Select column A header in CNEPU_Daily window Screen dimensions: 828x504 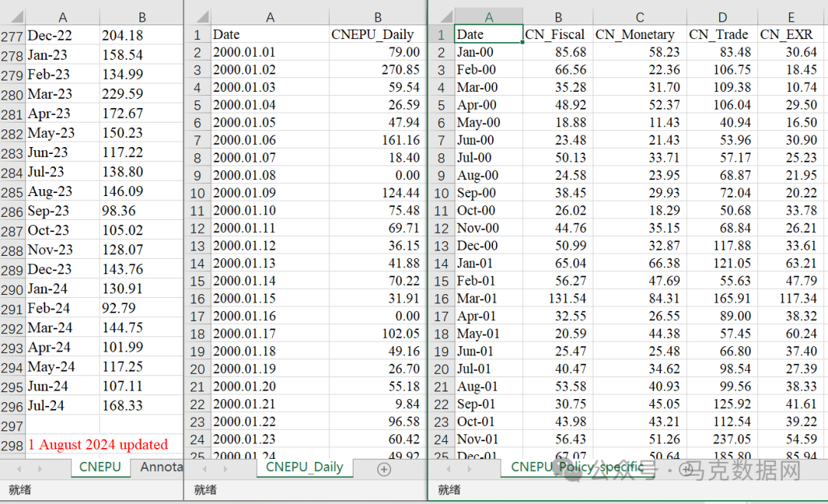pyautogui.click(x=270, y=18)
